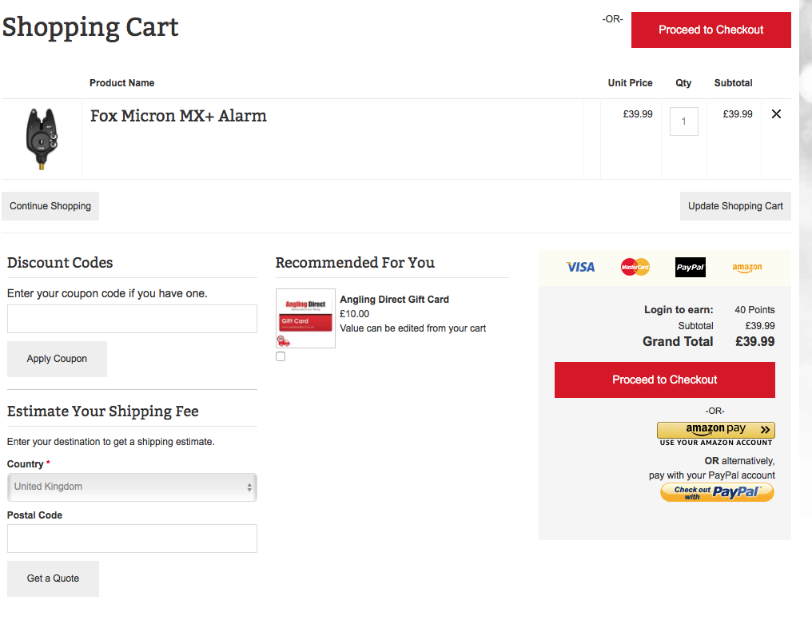The image size is (812, 644).
Task: Click the Apply Coupon button
Action: click(x=57, y=359)
